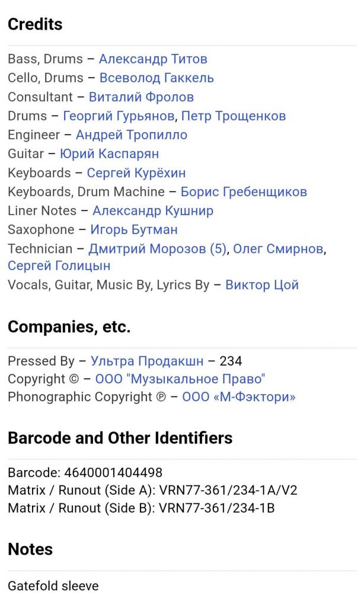Click the Петр Трощенков link
Screen dimensions: 364x607
(234, 116)
